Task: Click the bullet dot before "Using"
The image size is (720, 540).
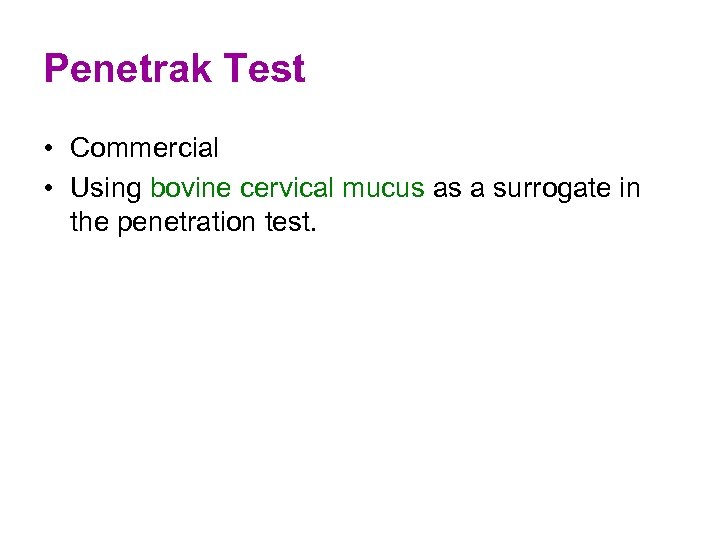Action: tap(48, 187)
